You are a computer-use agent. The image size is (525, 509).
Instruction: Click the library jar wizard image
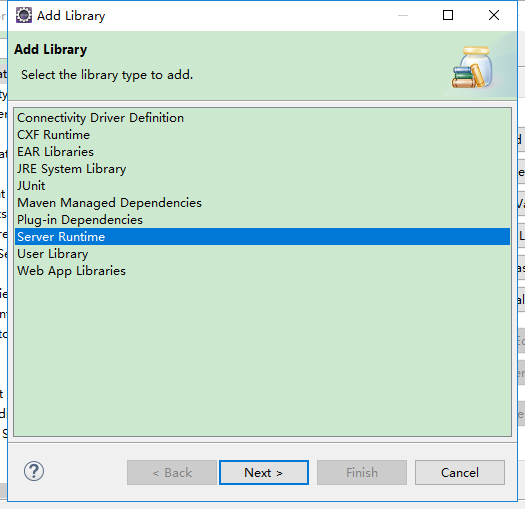pos(472,67)
